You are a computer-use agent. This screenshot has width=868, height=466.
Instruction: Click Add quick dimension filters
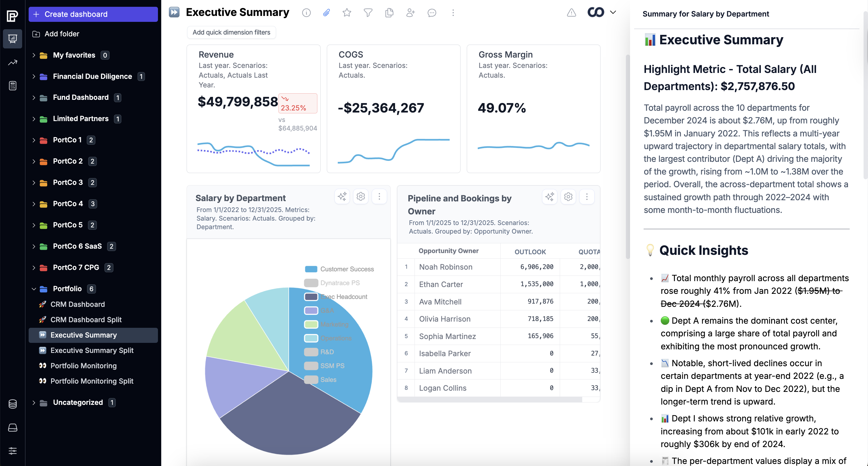tap(231, 32)
